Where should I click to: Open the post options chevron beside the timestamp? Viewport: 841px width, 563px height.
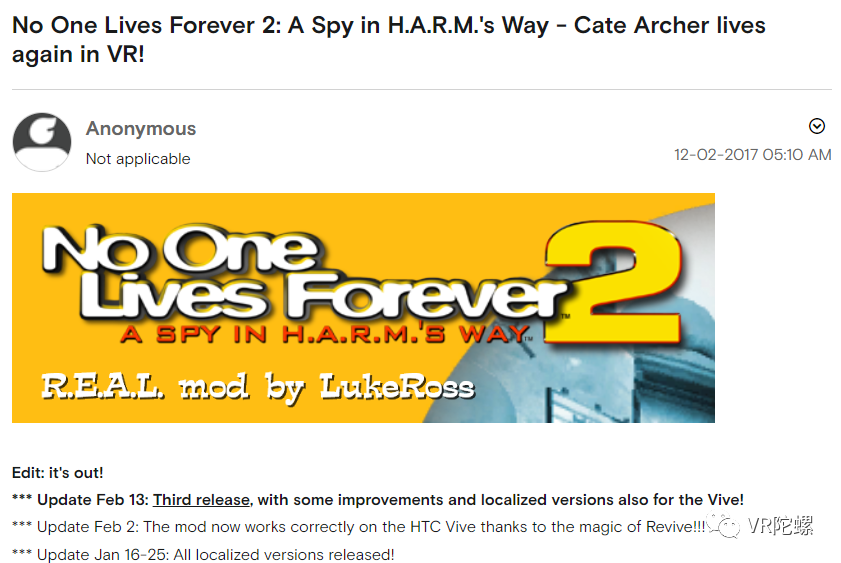point(816,126)
